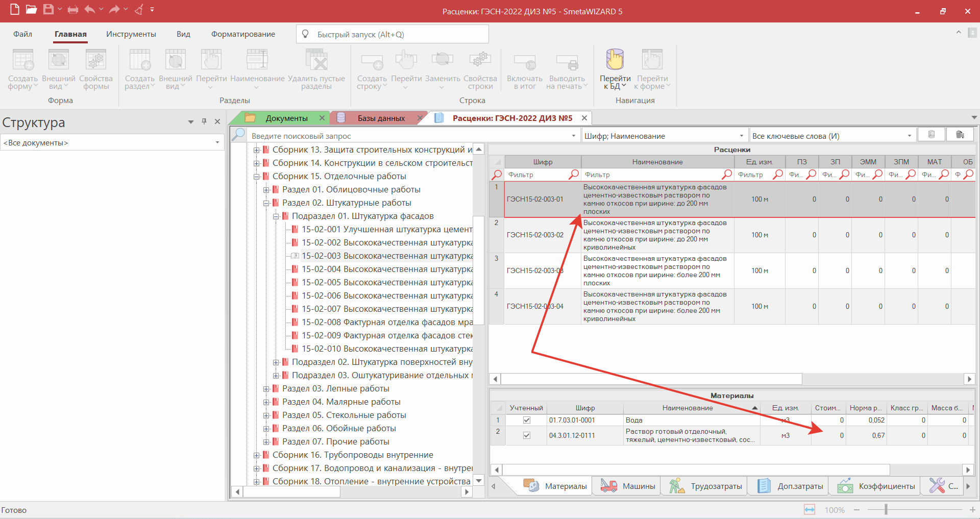This screenshot has height=519, width=980.
Task: Select tree item 15-02-004 Высококачественная штукатурка
Action: coord(387,269)
